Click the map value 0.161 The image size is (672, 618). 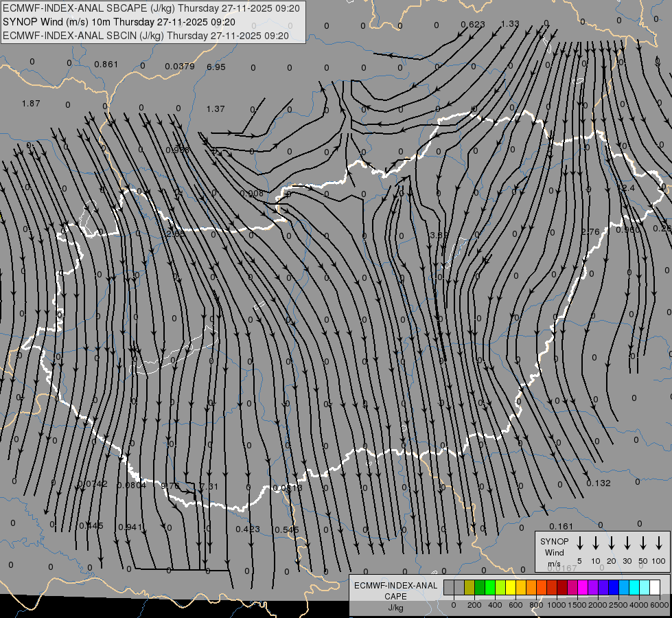click(561, 526)
